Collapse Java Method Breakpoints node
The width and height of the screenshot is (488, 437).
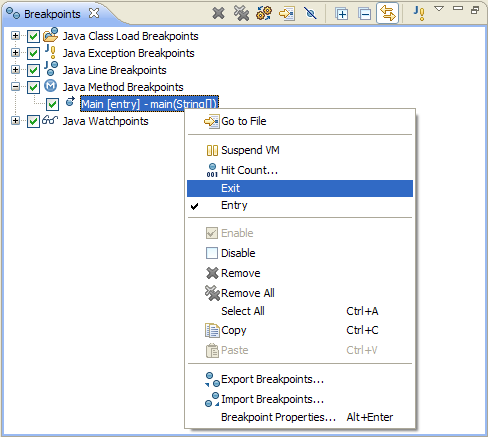click(x=15, y=87)
